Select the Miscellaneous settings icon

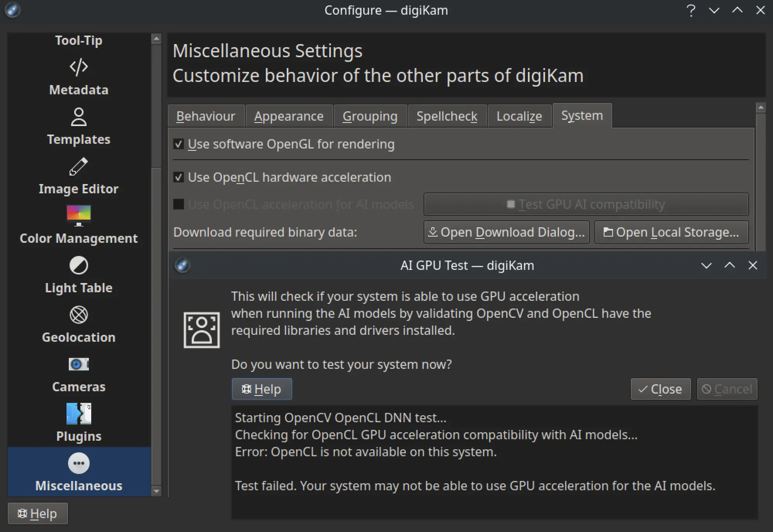(x=78, y=464)
